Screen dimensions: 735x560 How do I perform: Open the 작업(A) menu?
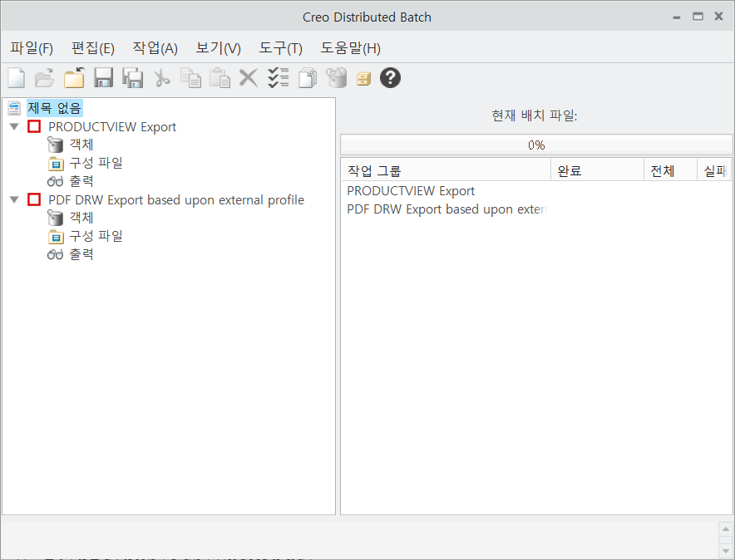[x=155, y=47]
